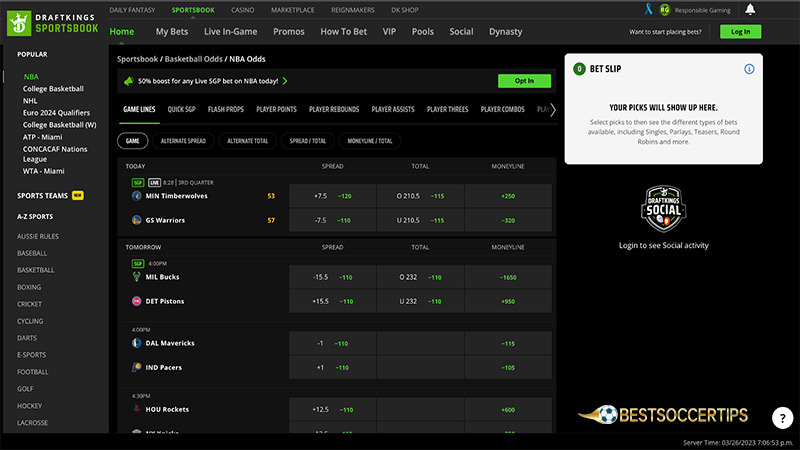Pick Pacers moneyline -105
Viewport: 800px width, 450px height.
click(x=508, y=367)
